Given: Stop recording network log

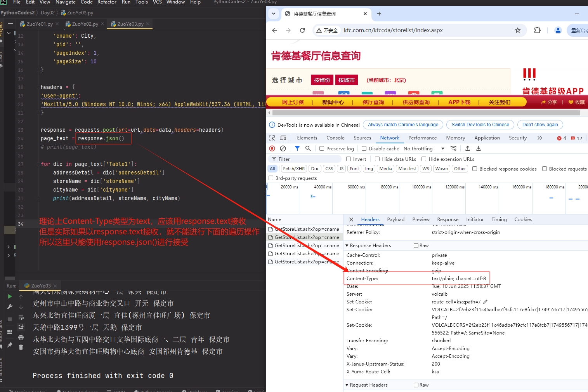Looking at the screenshot, I should [272, 148].
